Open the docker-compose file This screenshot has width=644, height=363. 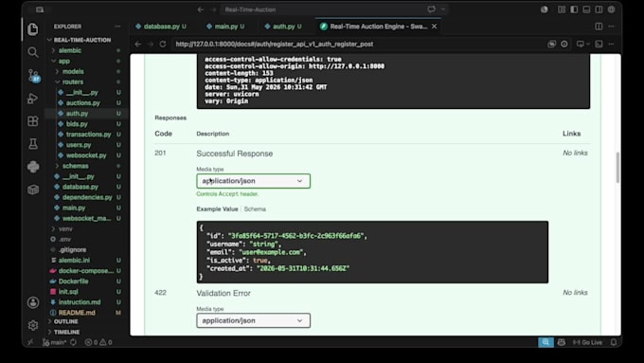click(x=86, y=271)
